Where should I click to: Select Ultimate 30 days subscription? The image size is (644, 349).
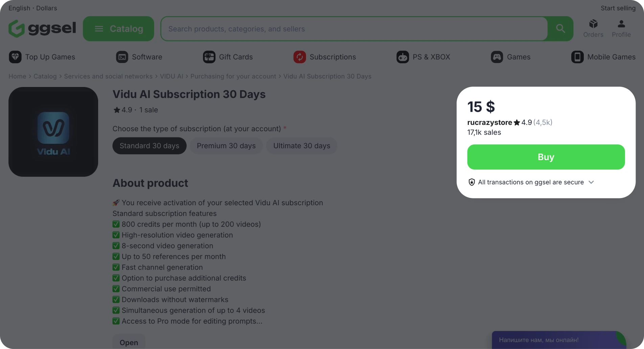pyautogui.click(x=301, y=146)
